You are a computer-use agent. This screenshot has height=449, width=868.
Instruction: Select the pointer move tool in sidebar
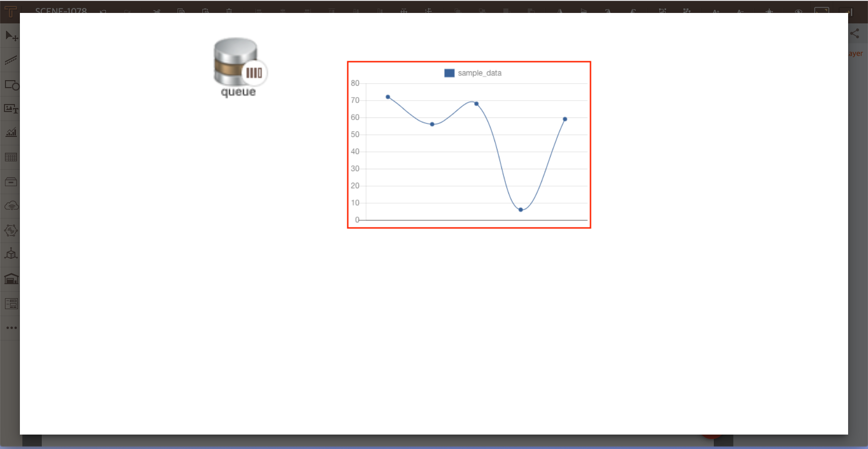coord(11,36)
